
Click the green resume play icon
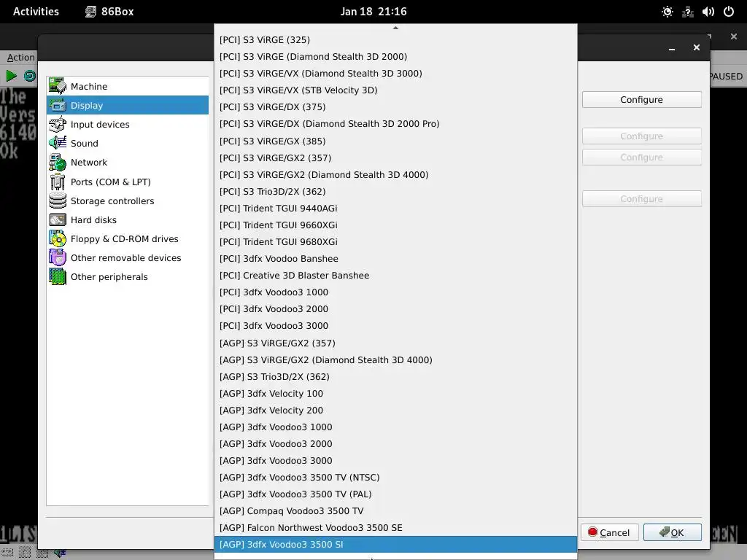click(x=11, y=76)
